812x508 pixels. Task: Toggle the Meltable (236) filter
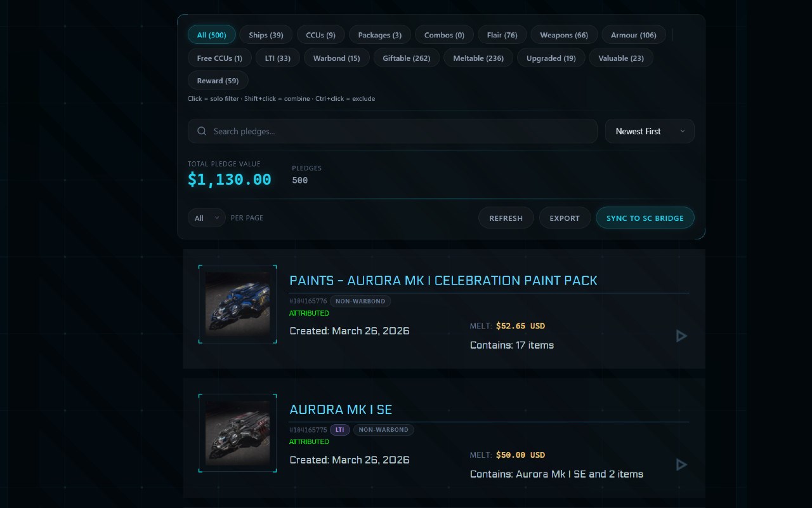click(478, 58)
